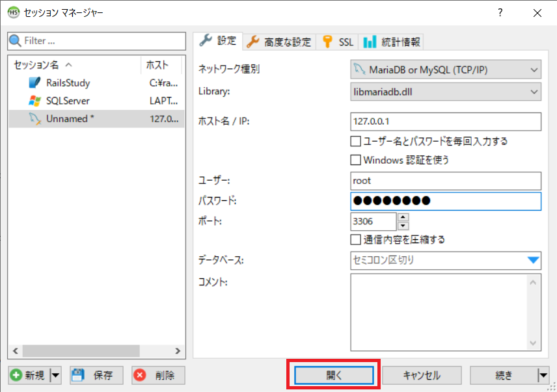Click the key icon on SSL tab

[x=327, y=42]
